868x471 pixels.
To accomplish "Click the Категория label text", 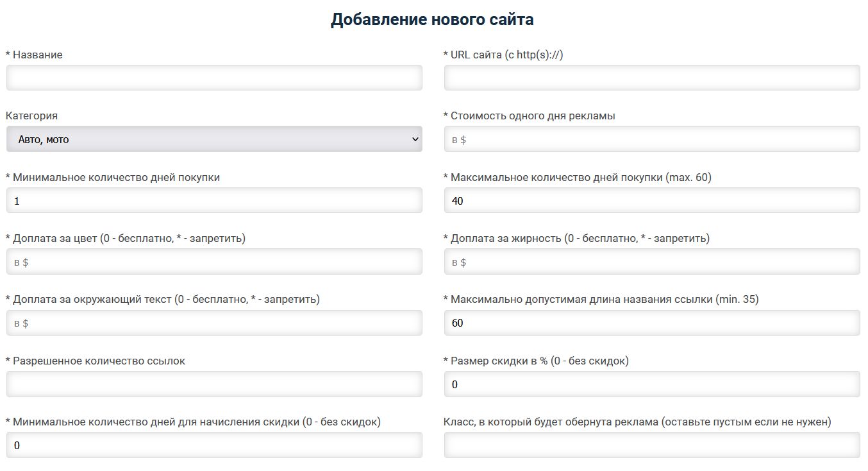I will 31,116.
